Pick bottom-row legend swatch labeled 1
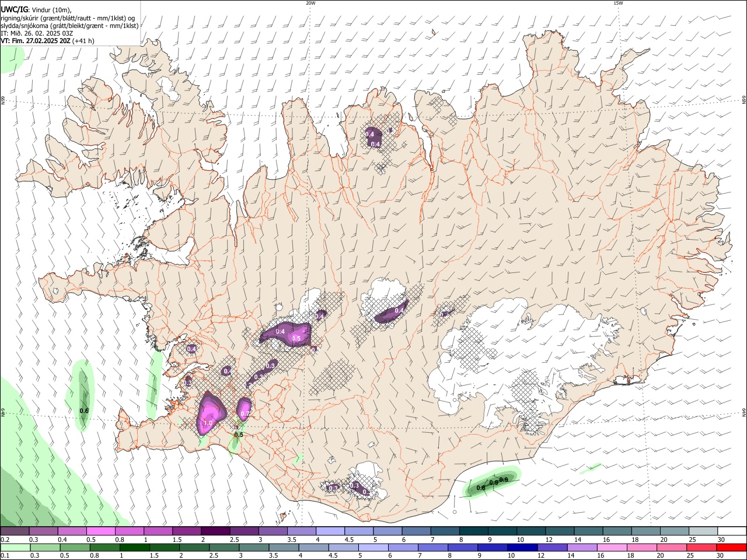Image resolution: width=747 pixels, height=560 pixels. tap(134, 547)
